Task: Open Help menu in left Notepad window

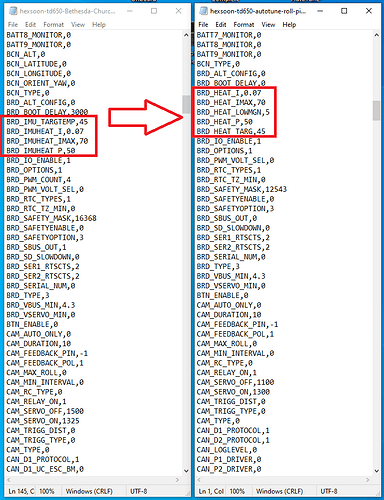Action: point(99,25)
